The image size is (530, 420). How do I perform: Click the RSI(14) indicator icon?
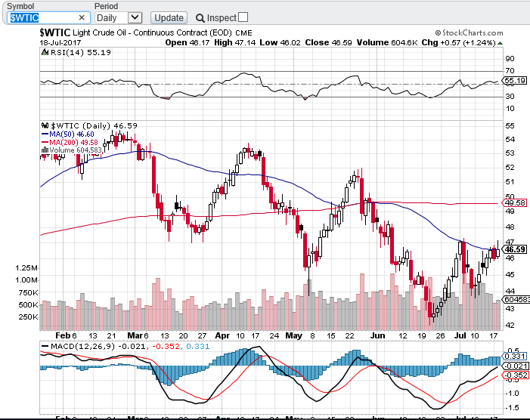pos(45,52)
